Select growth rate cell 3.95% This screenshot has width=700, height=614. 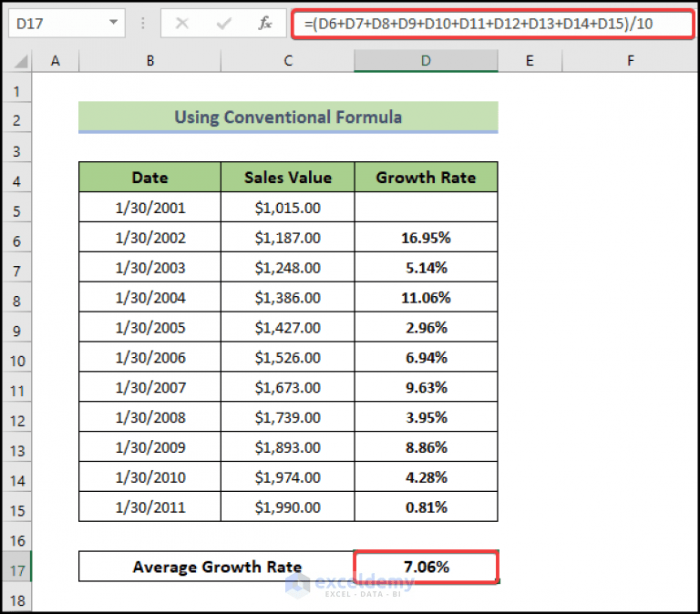(426, 416)
